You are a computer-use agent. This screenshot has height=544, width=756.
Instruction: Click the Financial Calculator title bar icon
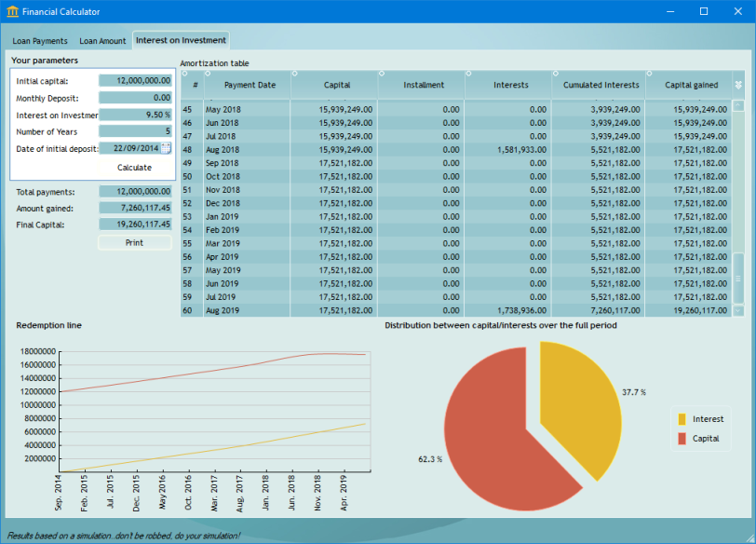click(11, 10)
